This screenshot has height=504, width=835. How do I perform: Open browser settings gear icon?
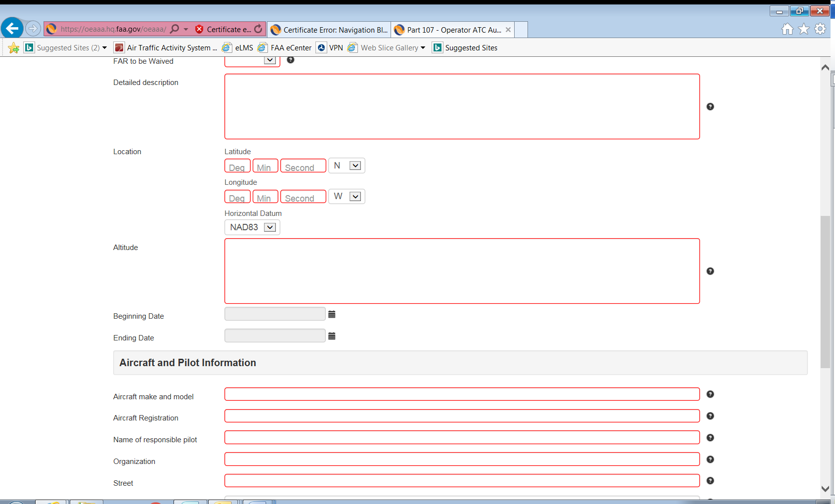click(x=820, y=29)
